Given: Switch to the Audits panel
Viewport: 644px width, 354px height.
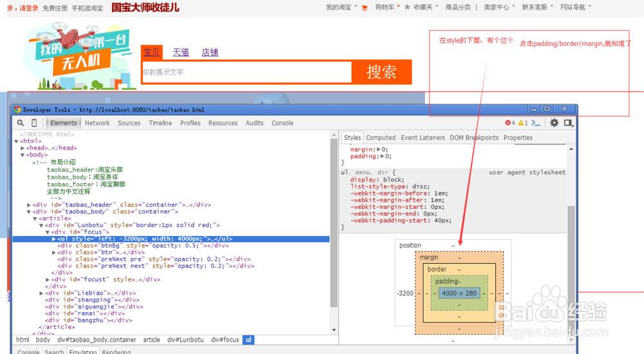Looking at the screenshot, I should 254,123.
